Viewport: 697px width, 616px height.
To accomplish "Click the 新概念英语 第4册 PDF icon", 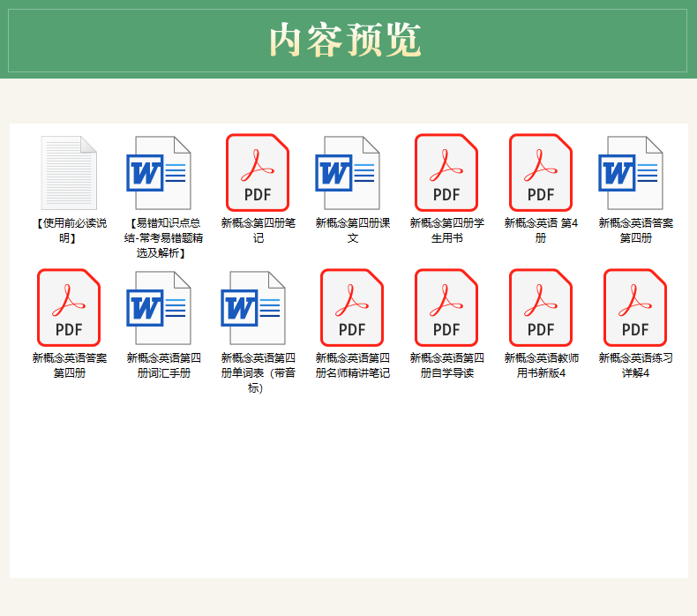I will 541,173.
